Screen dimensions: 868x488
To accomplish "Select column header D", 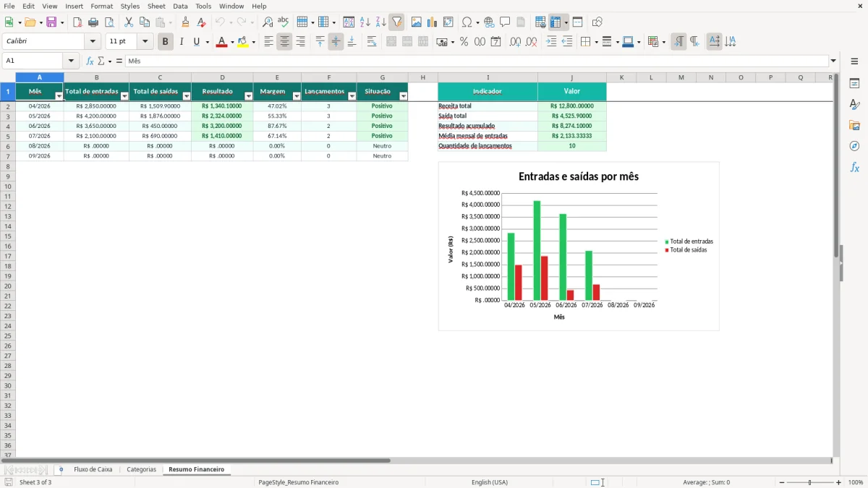I will click(x=222, y=77).
